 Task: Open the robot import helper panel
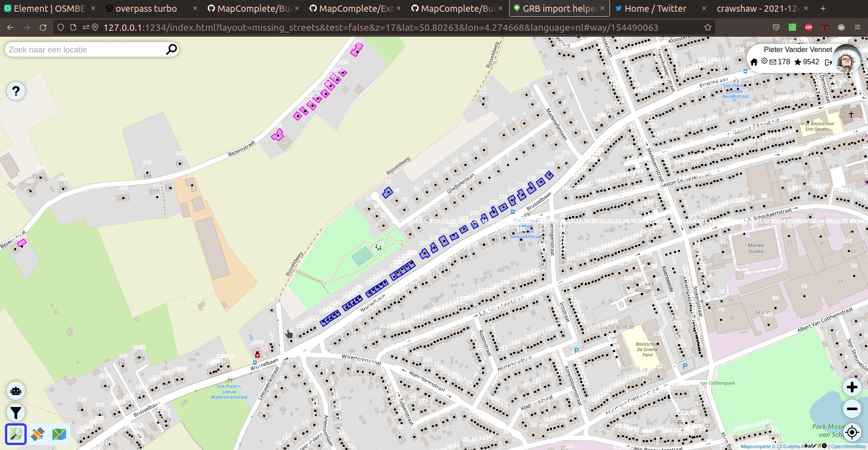(x=16, y=391)
